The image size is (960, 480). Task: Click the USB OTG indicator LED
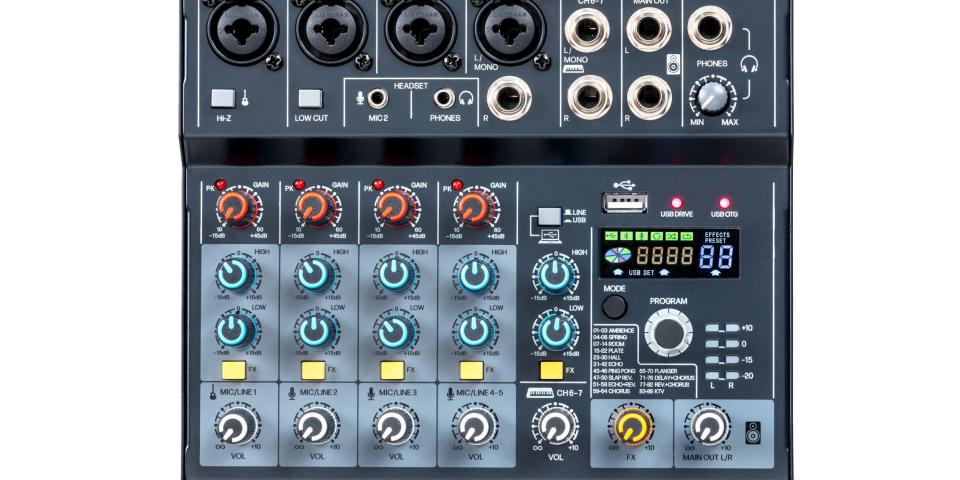(x=724, y=203)
